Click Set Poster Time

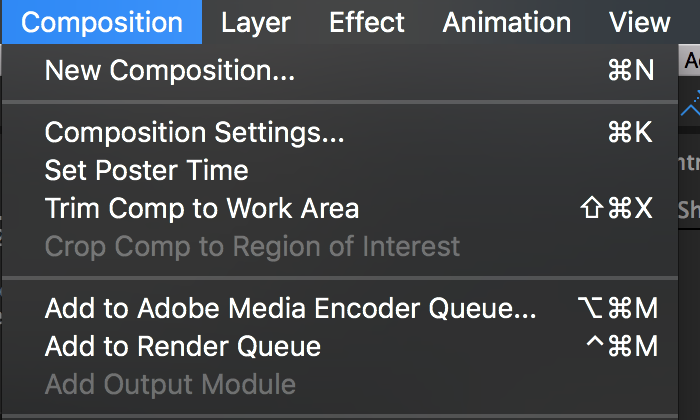[146, 170]
